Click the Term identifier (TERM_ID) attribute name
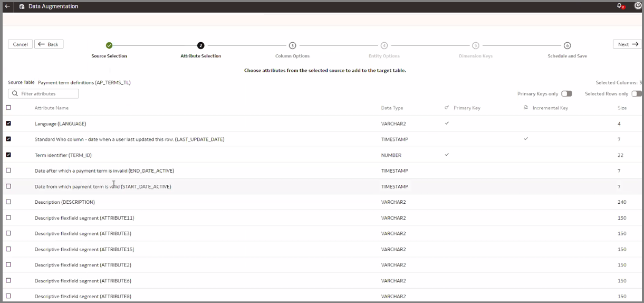 pyautogui.click(x=63, y=155)
